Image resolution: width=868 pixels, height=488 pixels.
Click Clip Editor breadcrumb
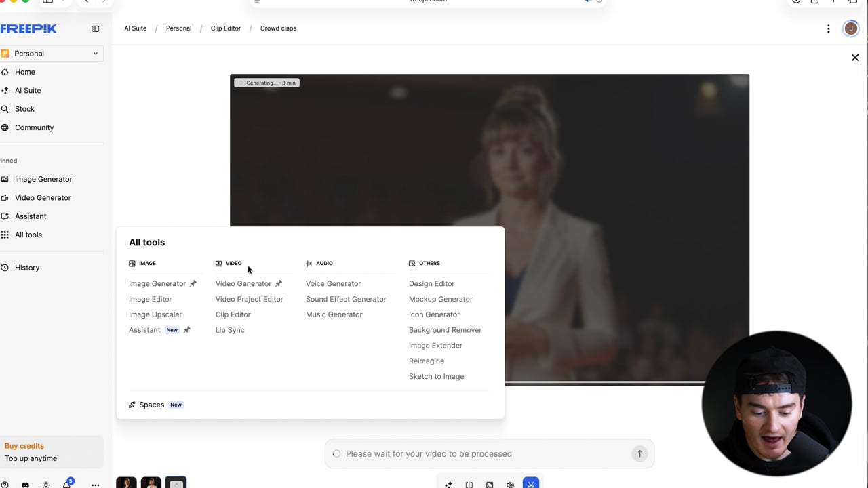[x=226, y=28]
